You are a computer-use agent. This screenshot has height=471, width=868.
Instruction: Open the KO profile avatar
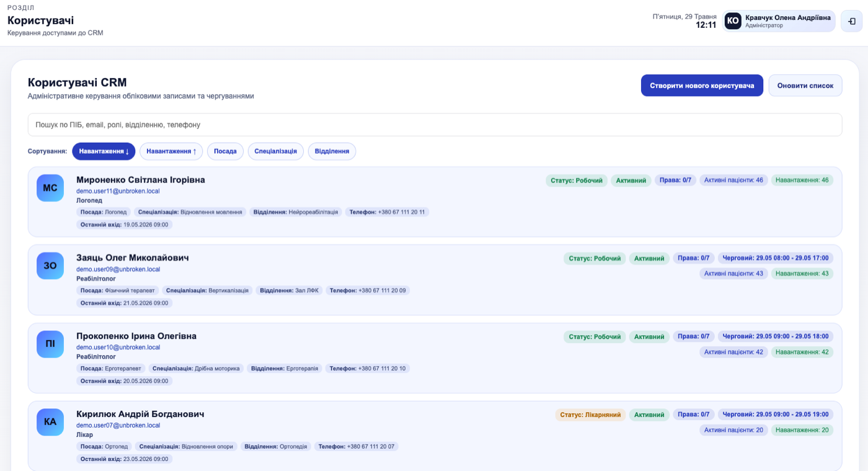point(733,21)
